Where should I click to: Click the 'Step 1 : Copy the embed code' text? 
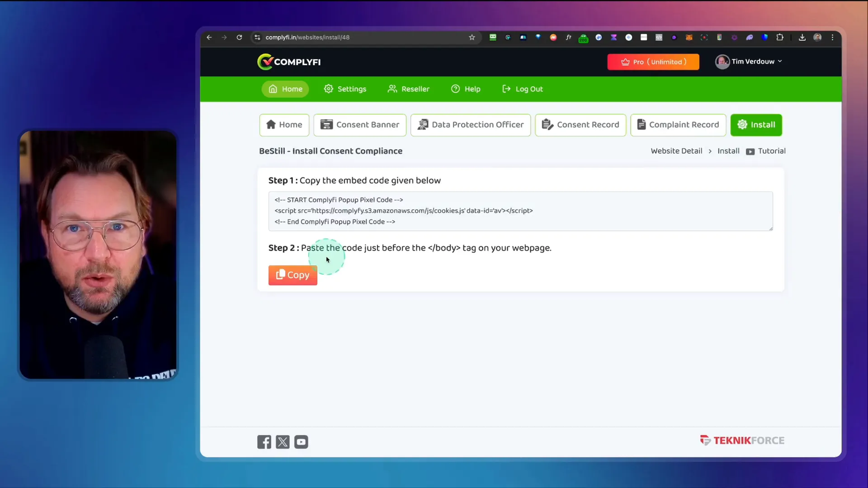354,181
